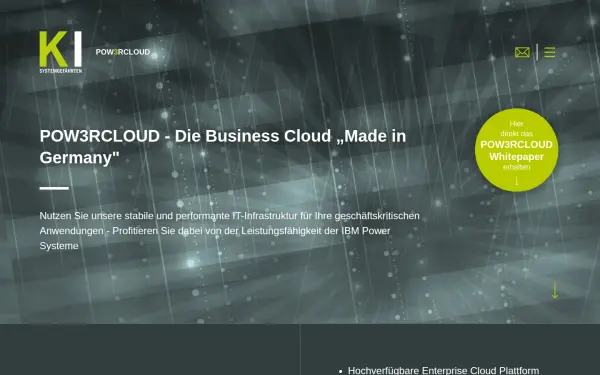Viewport: 600px width, 375px height.
Task: Click 'Hochverfügbare Enterprise Cloud Plattform' bullet text
Action: (x=443, y=370)
